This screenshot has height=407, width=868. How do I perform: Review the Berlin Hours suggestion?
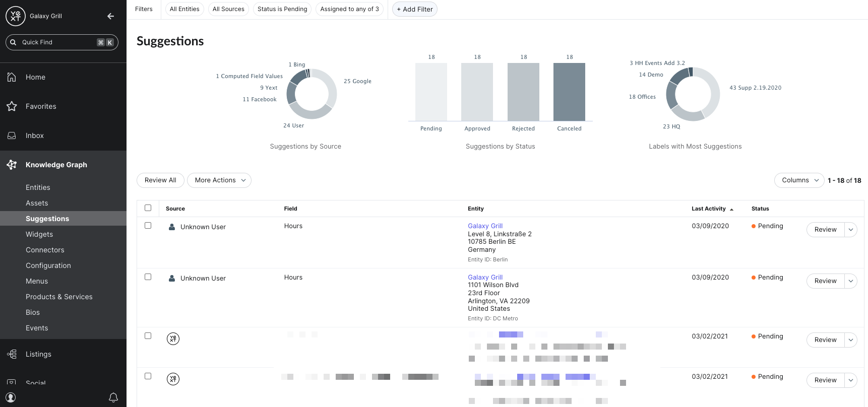826,230
